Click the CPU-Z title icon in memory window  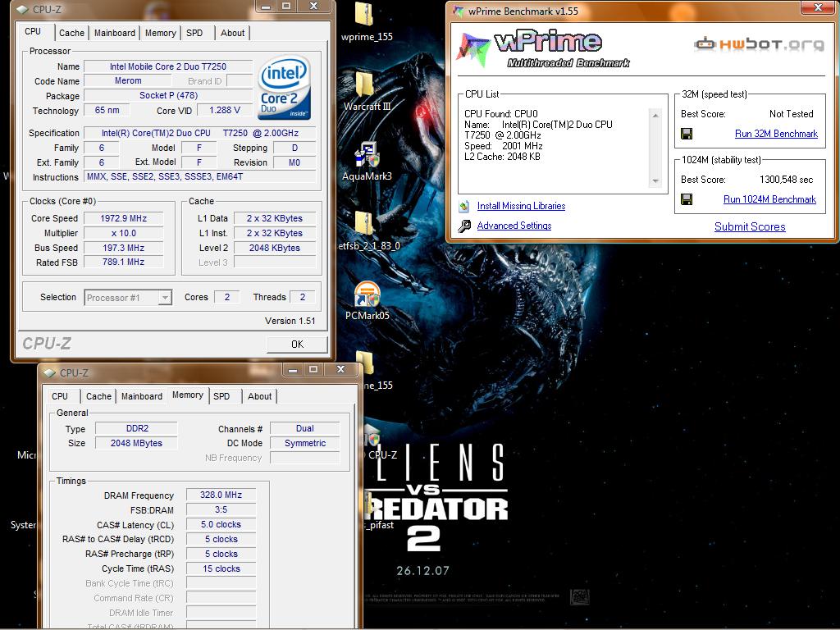point(49,372)
